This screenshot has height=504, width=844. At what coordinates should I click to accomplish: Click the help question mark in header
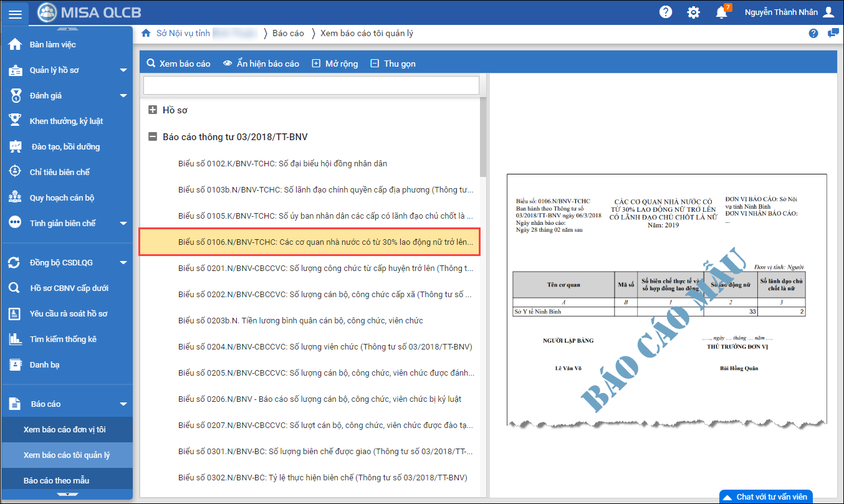point(666,12)
